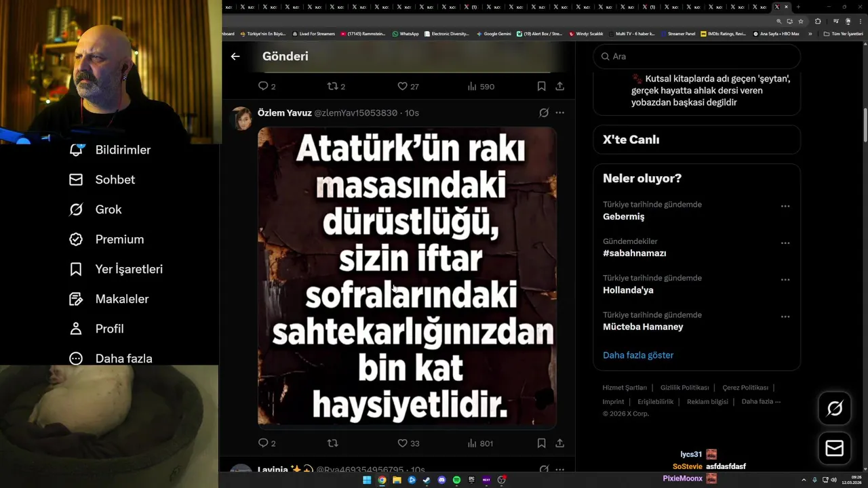
Task: Repost Özlem Yavuz post
Action: (x=332, y=443)
